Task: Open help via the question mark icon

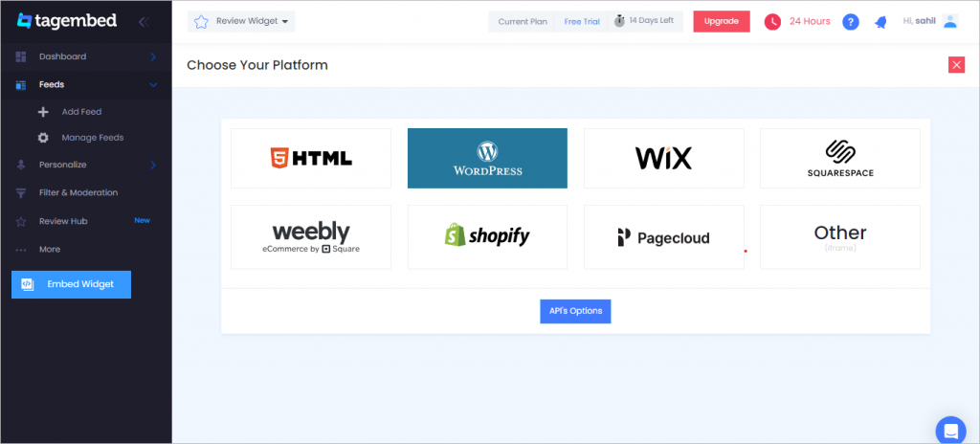Action: (x=851, y=22)
